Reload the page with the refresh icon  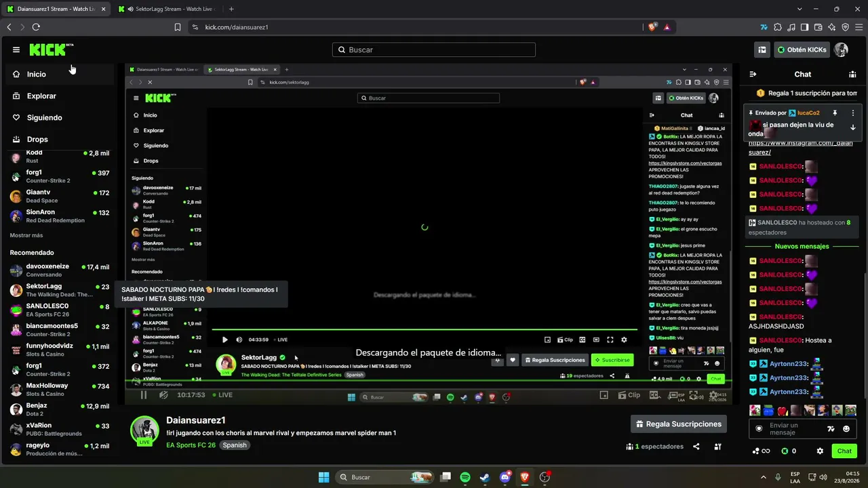(36, 27)
